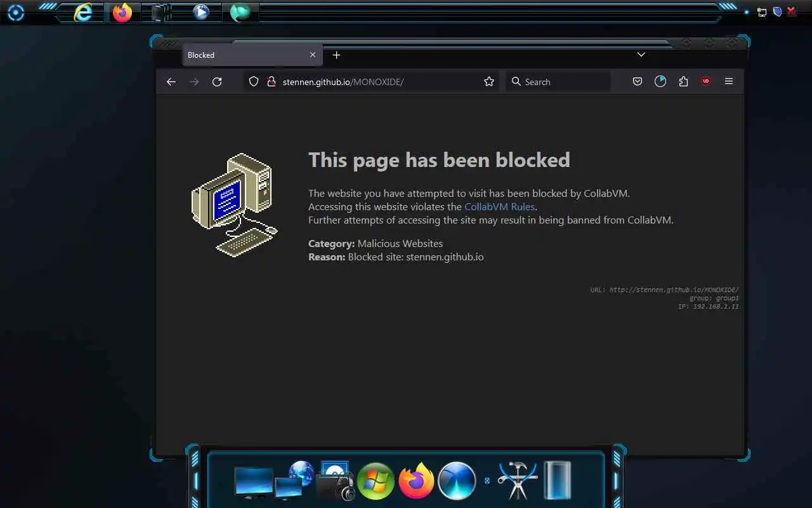Go back with the browser Back arrow
This screenshot has width=812, height=508.
pyautogui.click(x=171, y=82)
